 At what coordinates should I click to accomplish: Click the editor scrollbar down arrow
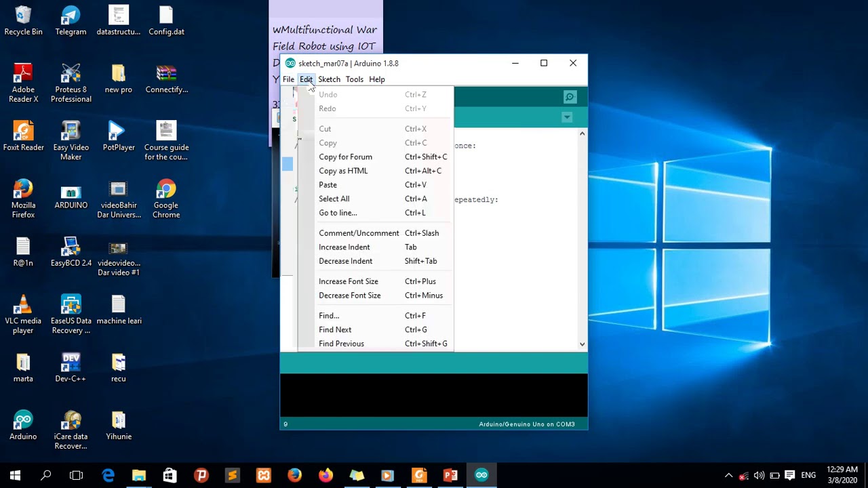pyautogui.click(x=582, y=344)
